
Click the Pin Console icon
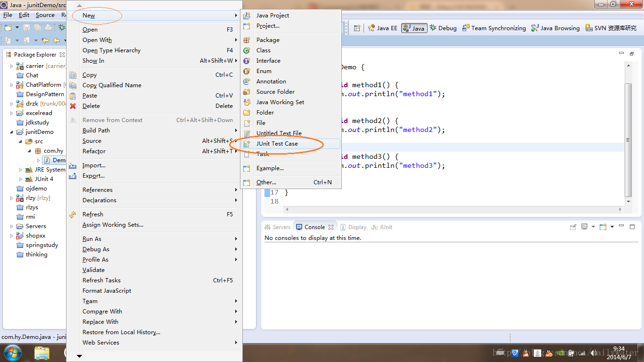pos(573,227)
